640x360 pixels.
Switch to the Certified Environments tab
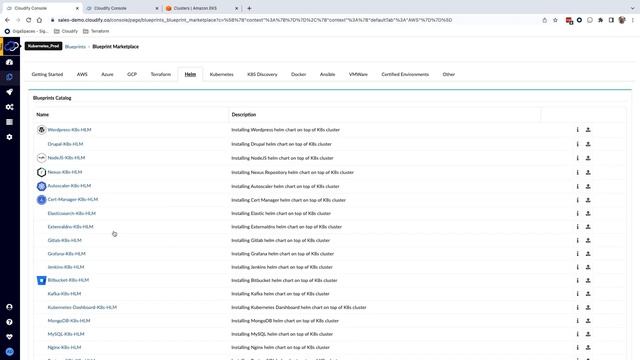[x=405, y=74]
